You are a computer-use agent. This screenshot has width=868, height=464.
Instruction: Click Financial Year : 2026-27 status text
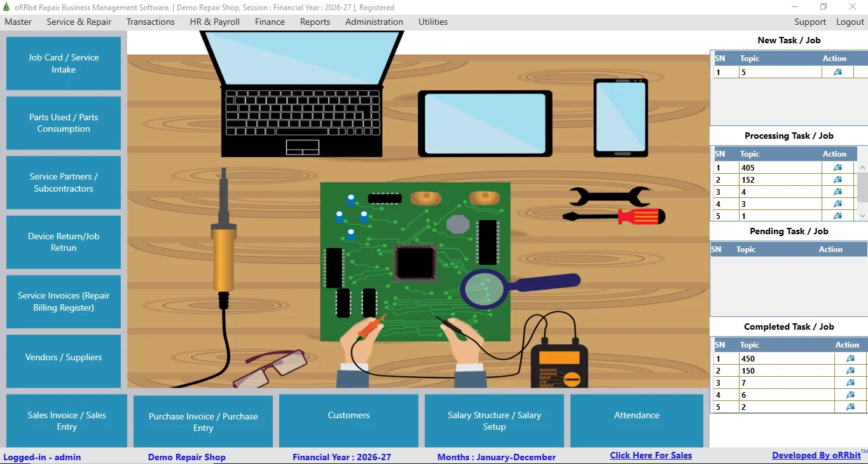tap(341, 457)
